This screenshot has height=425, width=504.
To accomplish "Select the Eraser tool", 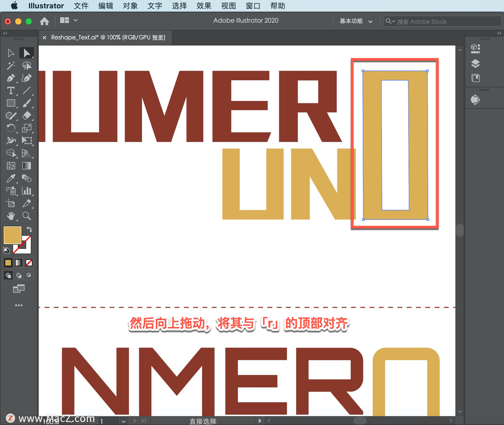I will point(27,116).
